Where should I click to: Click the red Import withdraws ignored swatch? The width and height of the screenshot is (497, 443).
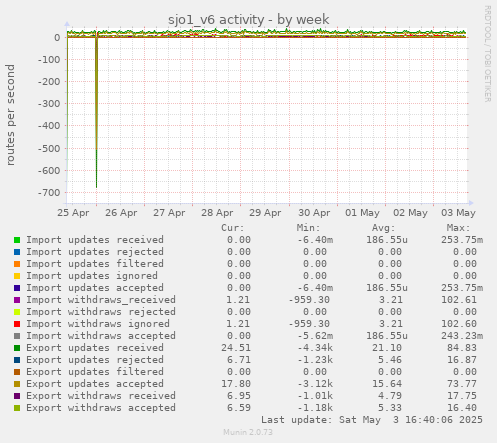(17, 324)
